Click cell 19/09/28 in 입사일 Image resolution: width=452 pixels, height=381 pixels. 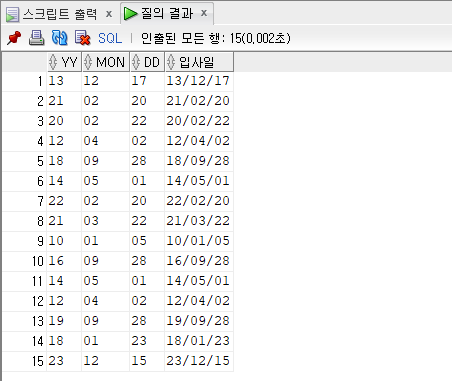tap(198, 321)
